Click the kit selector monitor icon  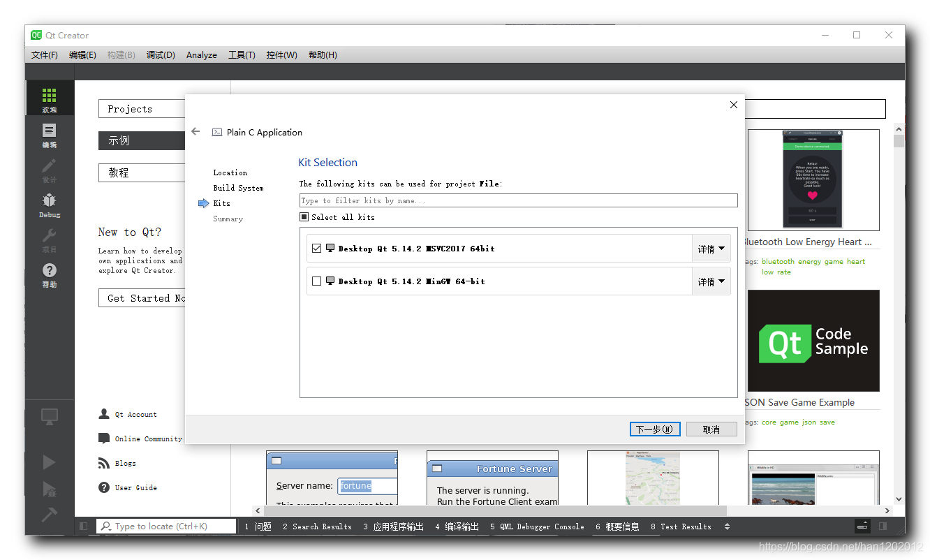tap(49, 418)
